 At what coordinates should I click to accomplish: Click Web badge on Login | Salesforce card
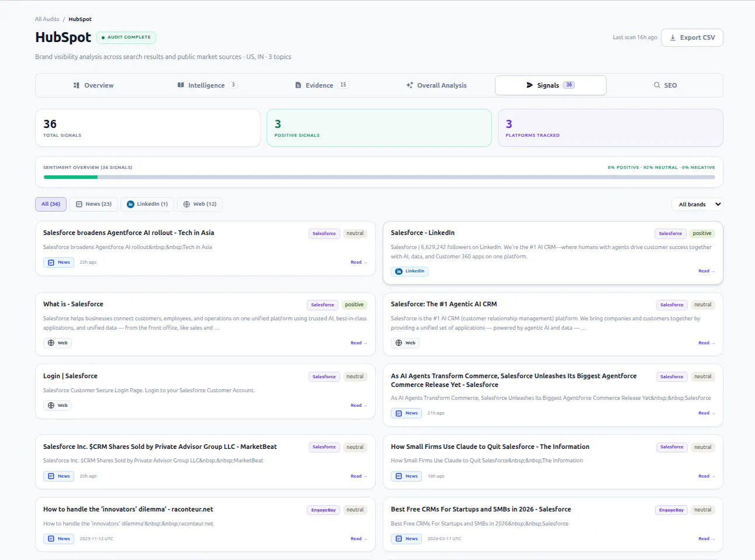(57, 406)
